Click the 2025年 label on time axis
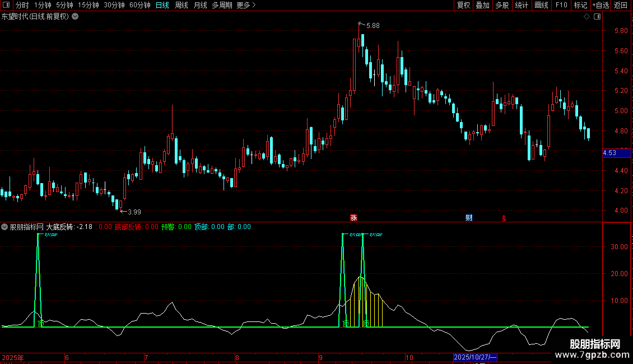The image size is (633, 364). click(x=13, y=357)
